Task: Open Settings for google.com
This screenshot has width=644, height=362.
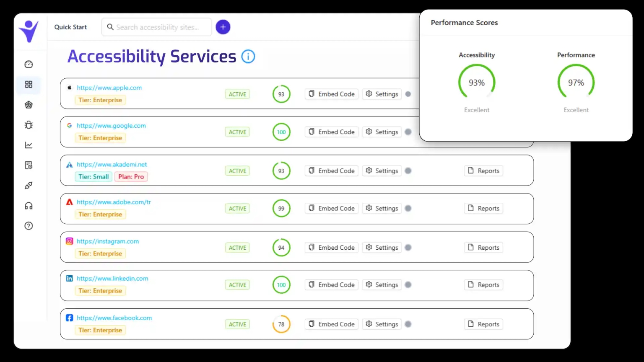Action: (x=382, y=132)
